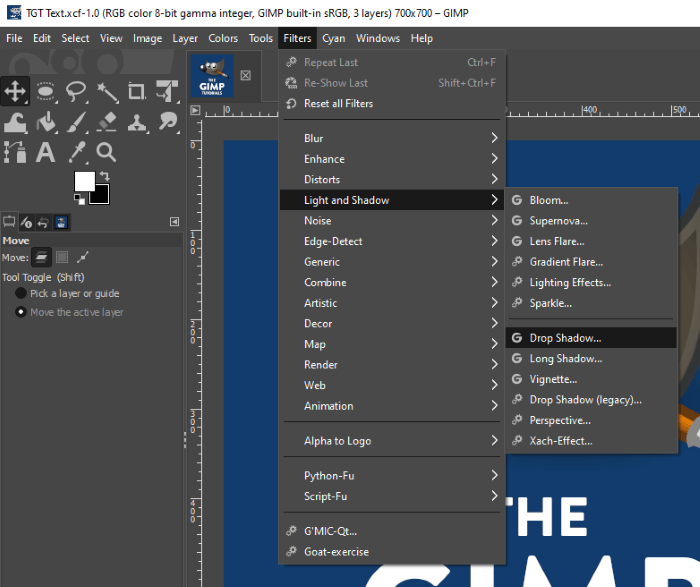Set Move mode to layer
The height and width of the screenshot is (587, 700).
pos(41,257)
